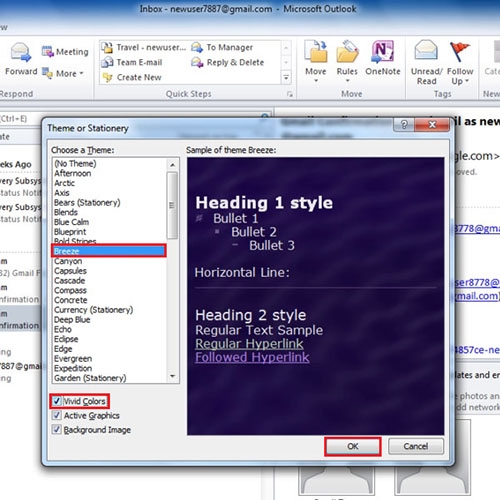Viewport: 500px width, 500px height.
Task: Select (No Theme) in theme list
Action: 75,164
